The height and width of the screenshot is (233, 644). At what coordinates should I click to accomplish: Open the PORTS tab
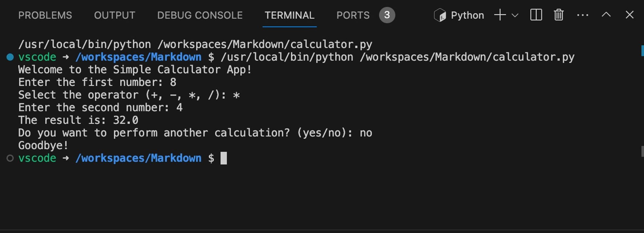[353, 15]
